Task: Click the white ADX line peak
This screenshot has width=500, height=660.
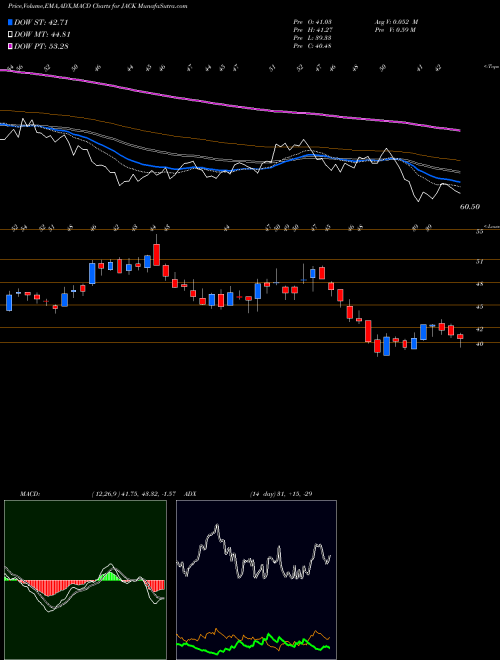Action: point(217,526)
